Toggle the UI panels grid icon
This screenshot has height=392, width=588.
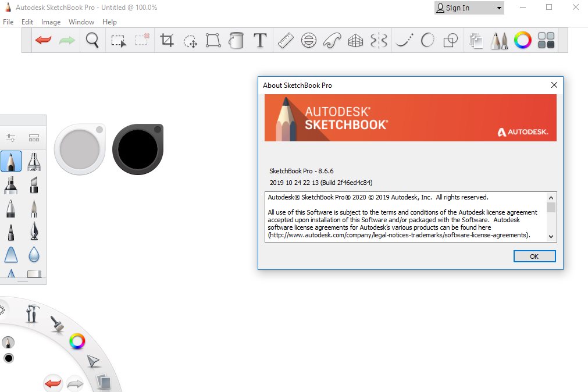(x=546, y=40)
